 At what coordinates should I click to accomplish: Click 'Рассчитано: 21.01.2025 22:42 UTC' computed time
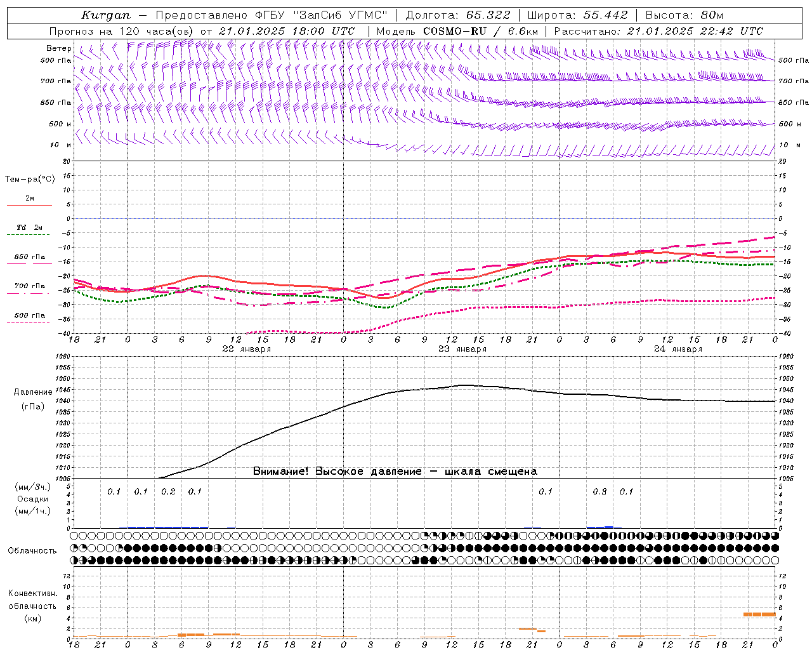tap(658, 31)
